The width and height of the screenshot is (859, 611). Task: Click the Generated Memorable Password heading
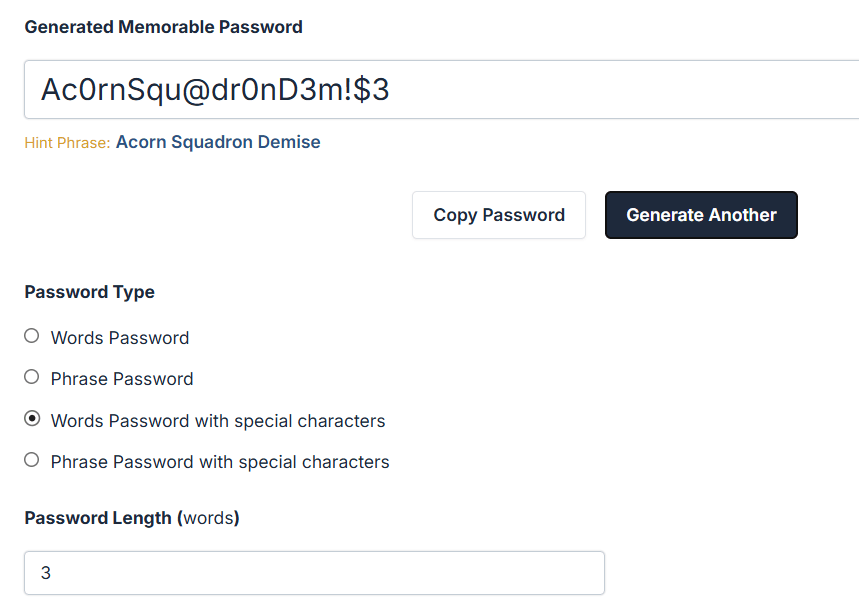pos(163,26)
